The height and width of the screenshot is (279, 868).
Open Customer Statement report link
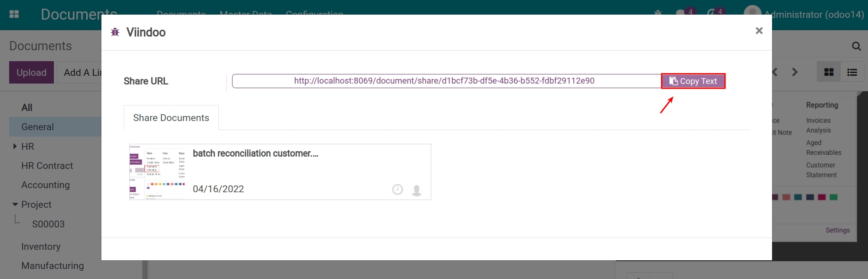(821, 170)
